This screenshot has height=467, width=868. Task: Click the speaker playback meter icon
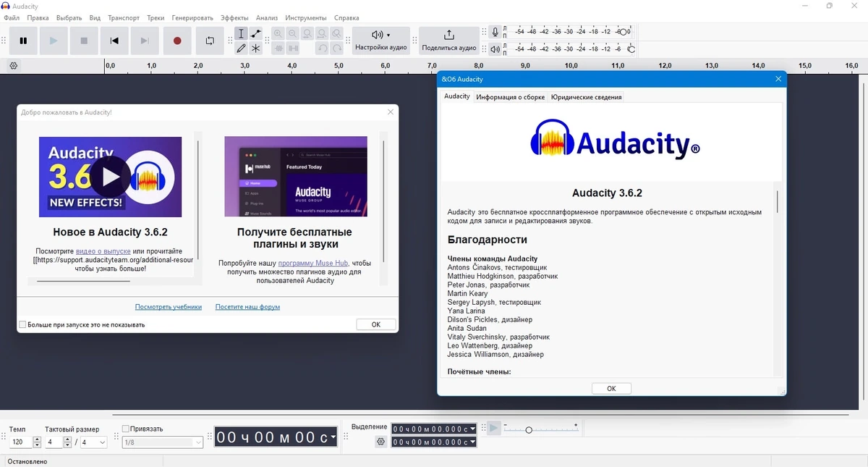(495, 49)
